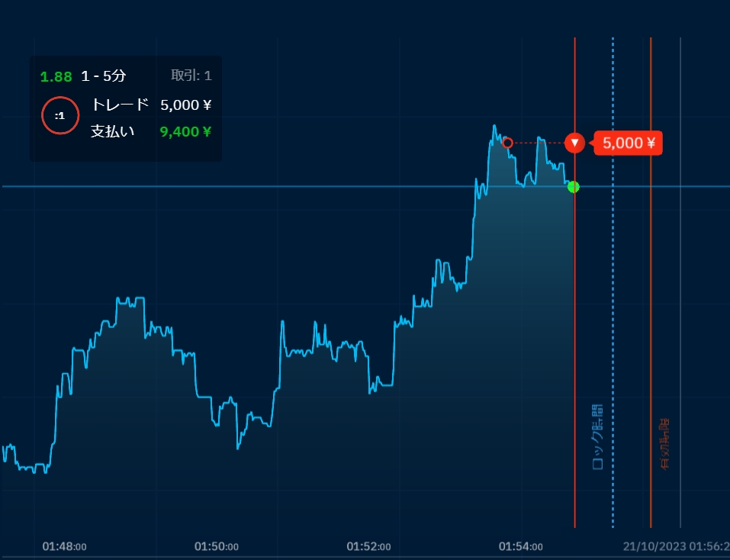The image size is (730, 560).
Task: Click the トレード 5,000 ¥ amount
Action: 185,105
